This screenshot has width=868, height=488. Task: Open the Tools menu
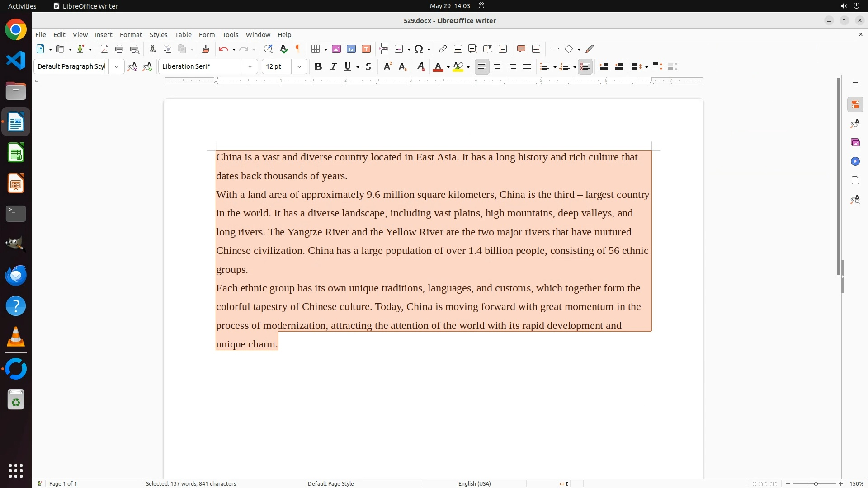(230, 35)
